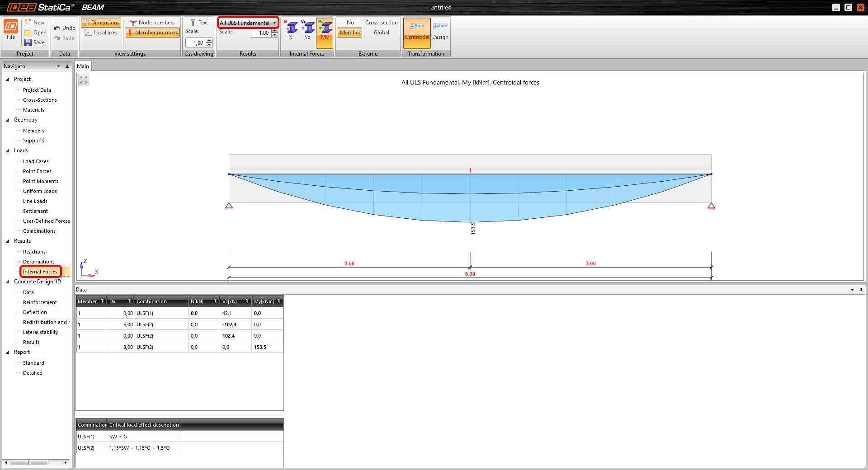Open the Member column filter

click(x=103, y=301)
